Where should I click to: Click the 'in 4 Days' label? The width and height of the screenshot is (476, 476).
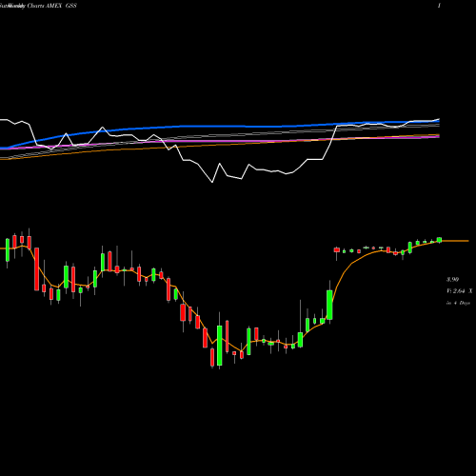[458, 303]
